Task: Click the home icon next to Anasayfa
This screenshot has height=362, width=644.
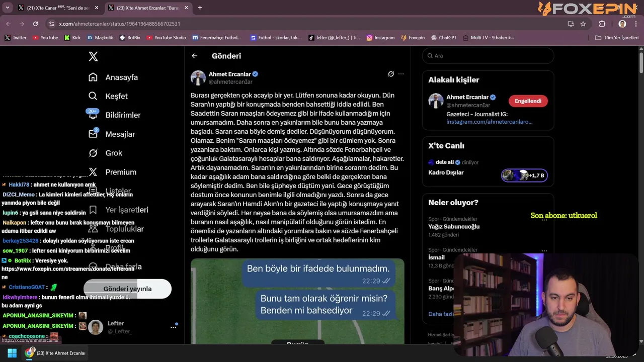Action: click(x=93, y=77)
